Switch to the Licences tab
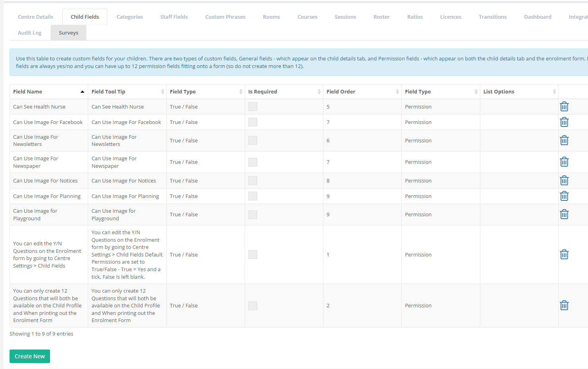Screen dimensions: 588x369 coord(451,17)
